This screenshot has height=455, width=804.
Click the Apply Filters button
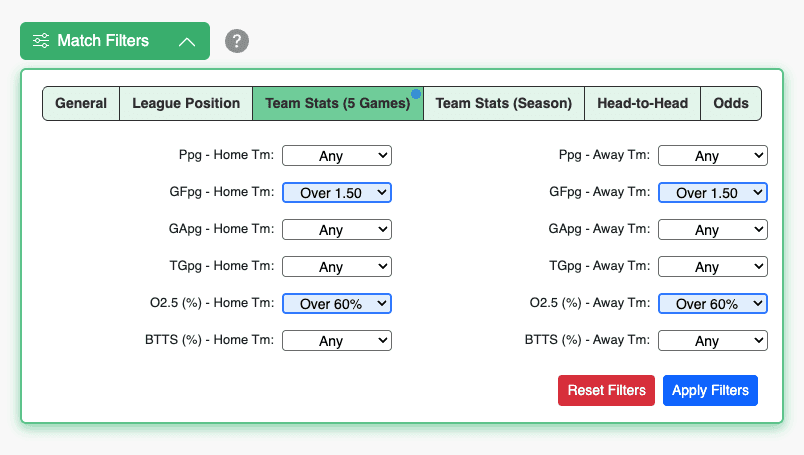coord(710,390)
